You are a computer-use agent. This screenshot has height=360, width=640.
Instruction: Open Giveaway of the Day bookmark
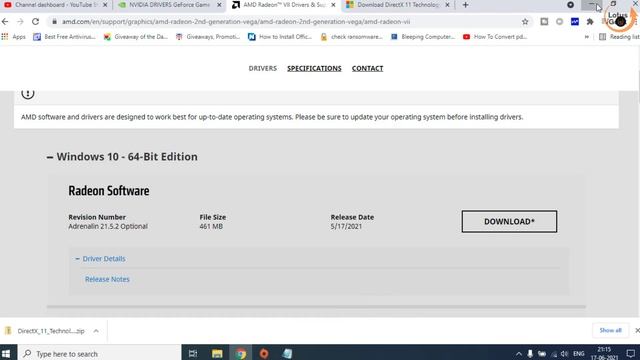tap(136, 37)
